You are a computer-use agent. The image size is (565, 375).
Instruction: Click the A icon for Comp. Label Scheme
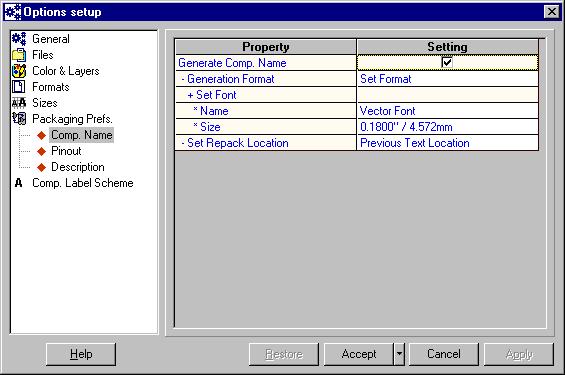tap(18, 183)
